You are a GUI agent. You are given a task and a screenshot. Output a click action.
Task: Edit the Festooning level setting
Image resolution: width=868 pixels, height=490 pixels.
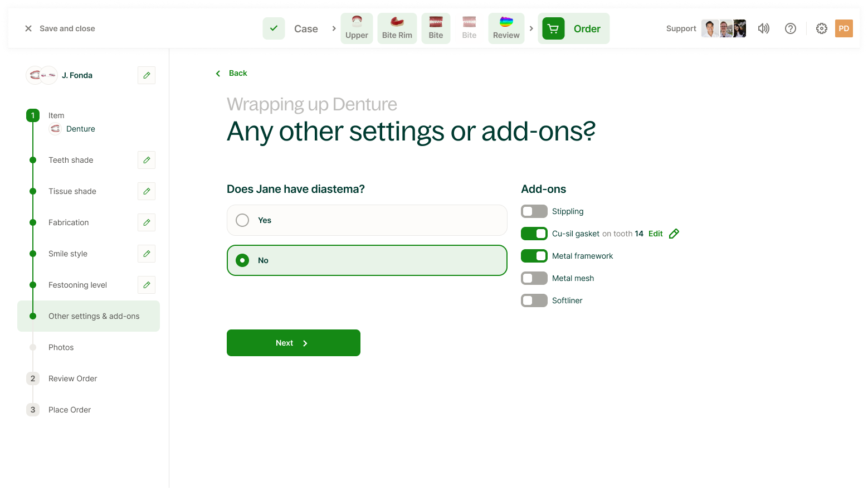[x=147, y=285]
